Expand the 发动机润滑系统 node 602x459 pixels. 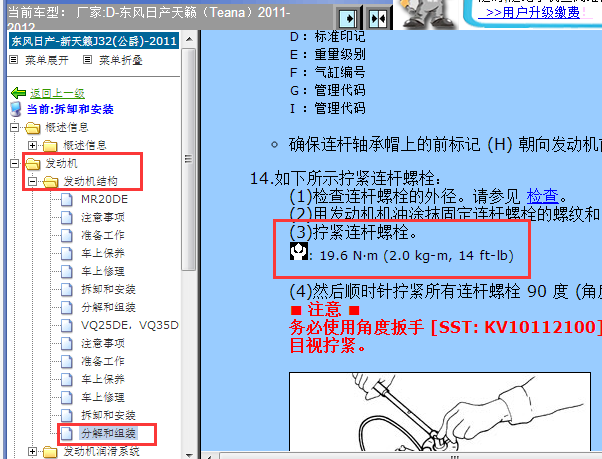tap(33, 452)
